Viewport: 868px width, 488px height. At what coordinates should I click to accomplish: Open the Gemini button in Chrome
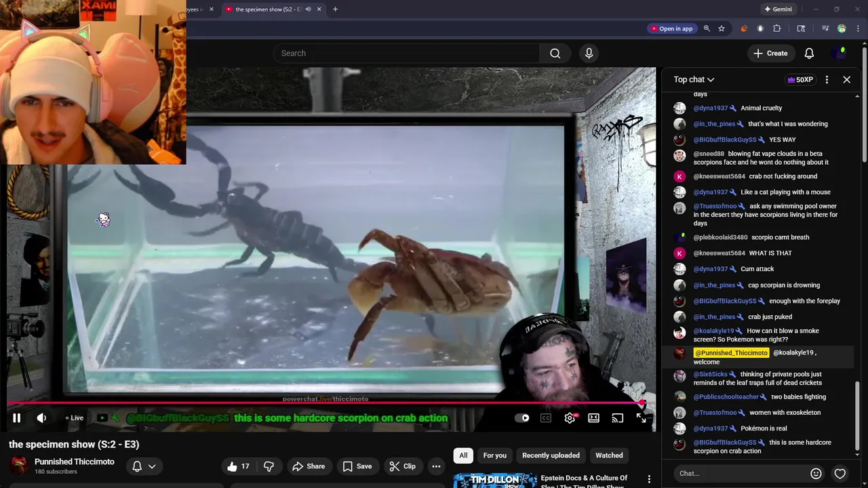tap(778, 9)
